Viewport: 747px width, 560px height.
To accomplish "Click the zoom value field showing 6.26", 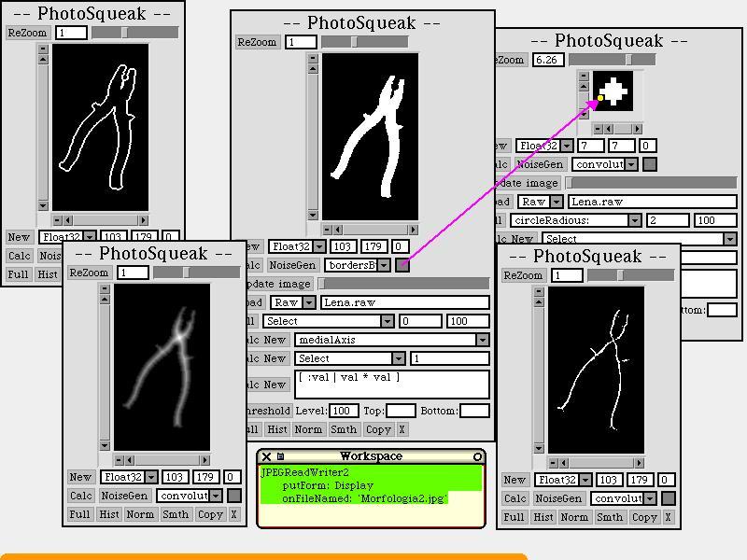I will (548, 60).
